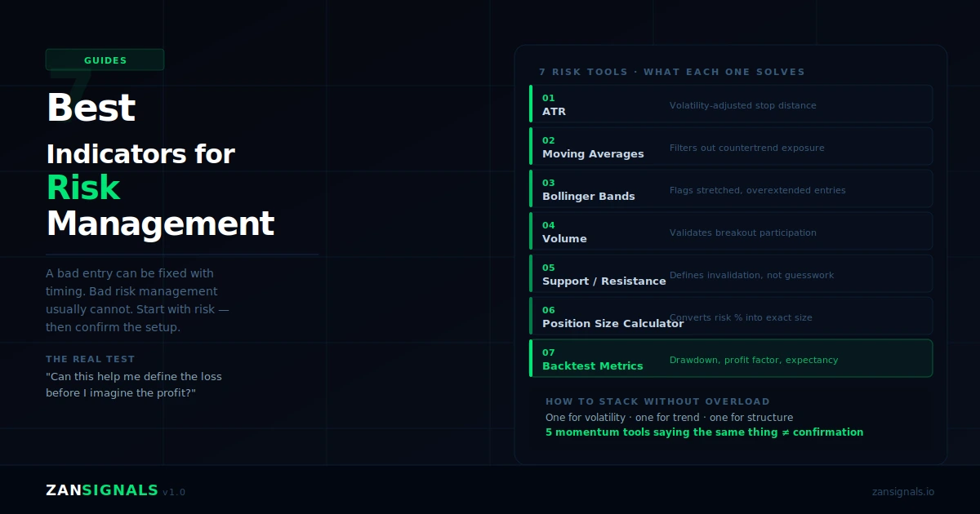
Task: Click the green word Risk in the title
Action: [83, 188]
